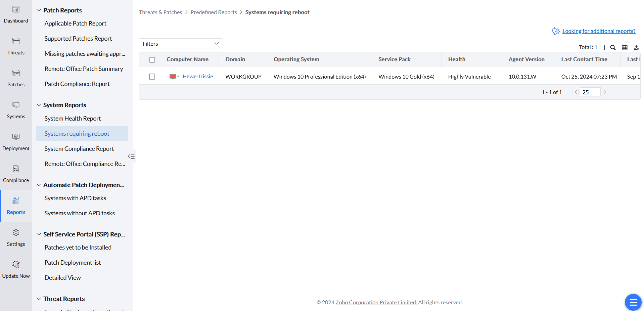Open the blue floating menu button
Screen dimensions: 644x311
633,302
